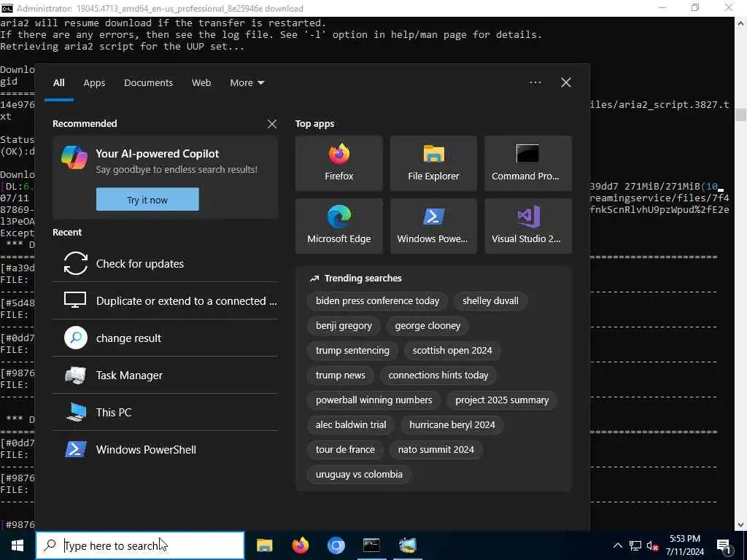Search trending 'connections hints today'
Screen dimensions: 747x560
point(438,376)
